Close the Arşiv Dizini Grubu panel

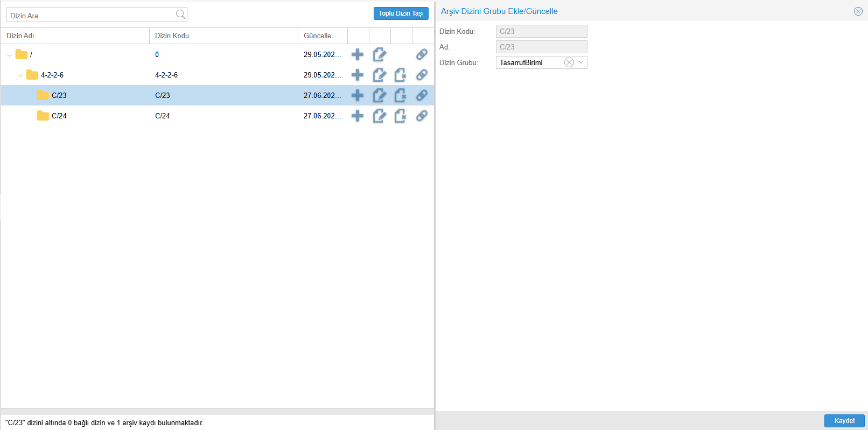858,11
